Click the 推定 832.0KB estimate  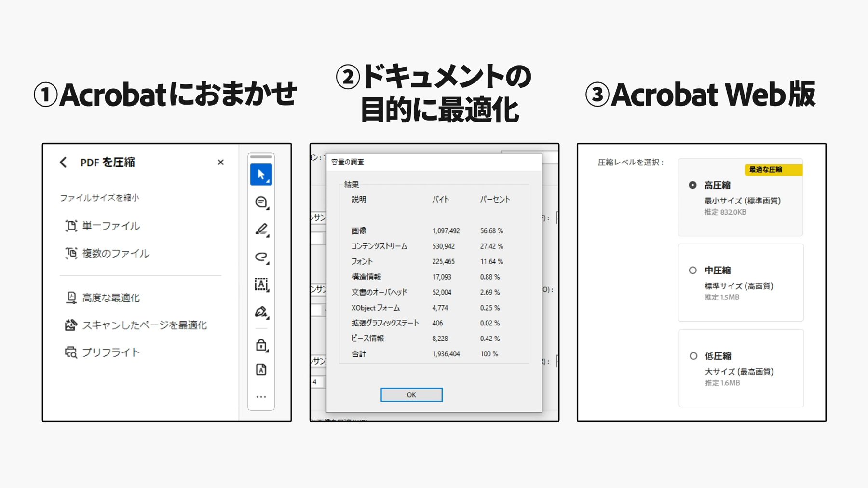pos(725,212)
